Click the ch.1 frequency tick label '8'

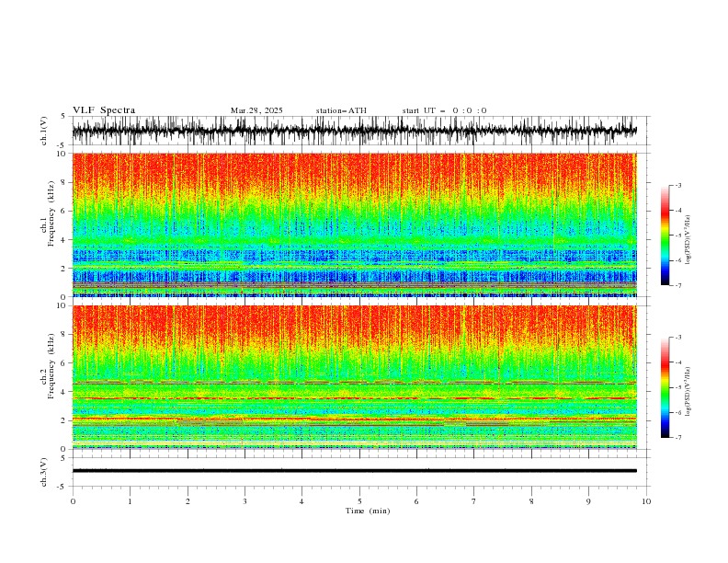[x=64, y=182]
